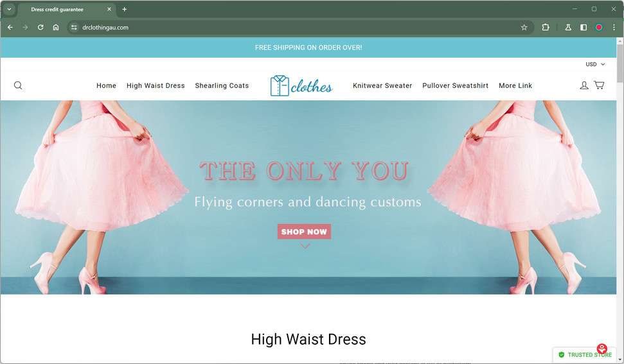The image size is (624, 364).
Task: Open the High Waist Dress menu item
Action: [x=156, y=85]
